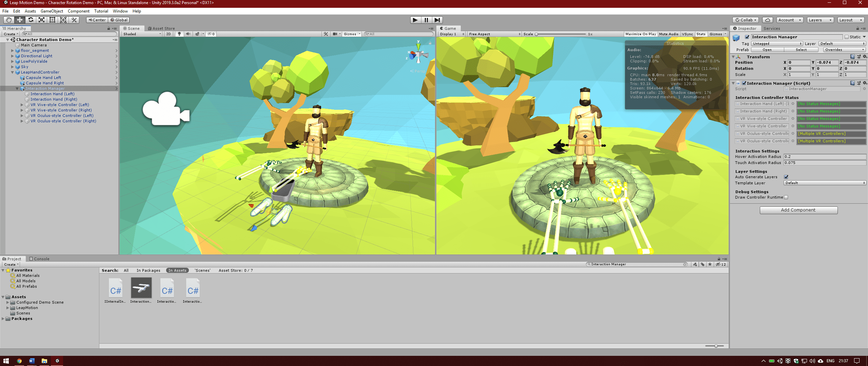Open the Component menu
This screenshot has width=868, height=366.
click(79, 11)
